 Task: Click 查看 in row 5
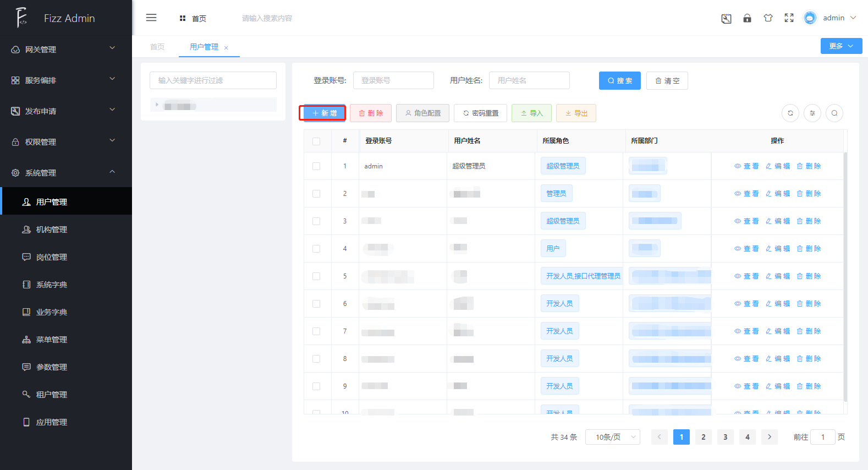[x=746, y=276]
